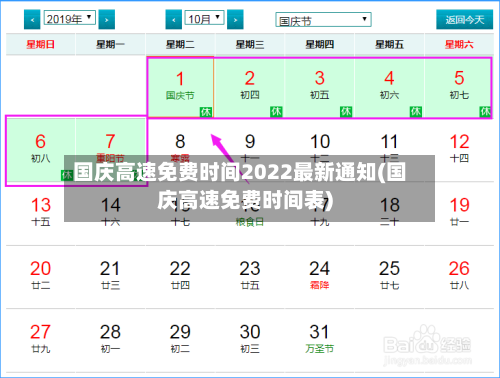Select October 23 廿五 date cell

click(x=250, y=277)
